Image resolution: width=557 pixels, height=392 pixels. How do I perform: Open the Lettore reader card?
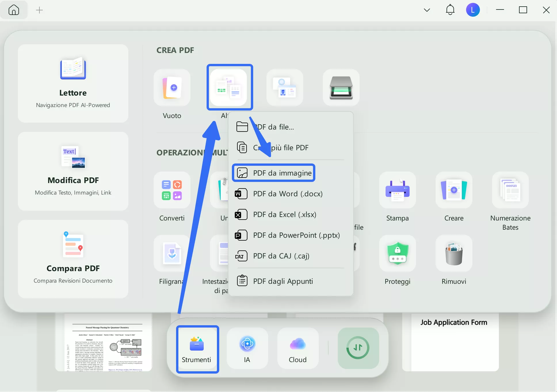click(x=73, y=83)
